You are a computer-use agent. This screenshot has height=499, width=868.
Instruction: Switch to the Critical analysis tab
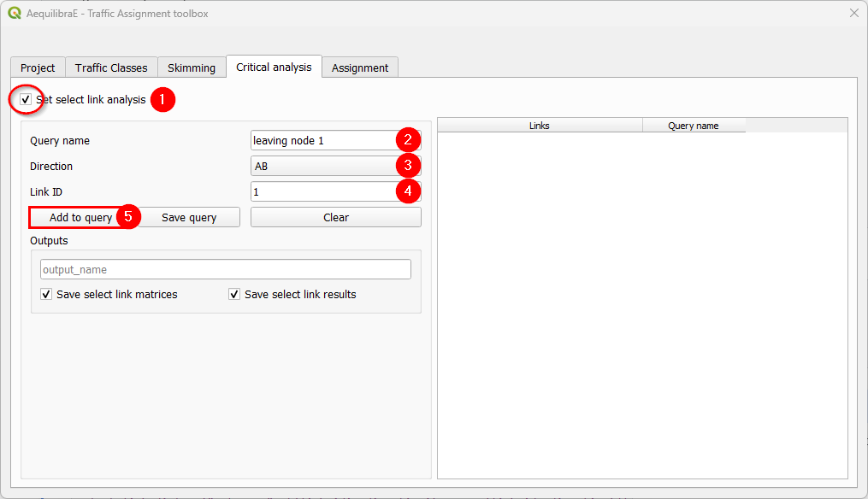(x=273, y=67)
